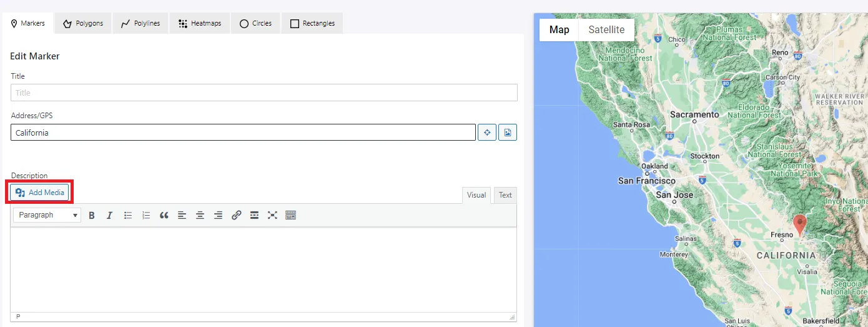Click the locate crosshair button beside address

487,133
